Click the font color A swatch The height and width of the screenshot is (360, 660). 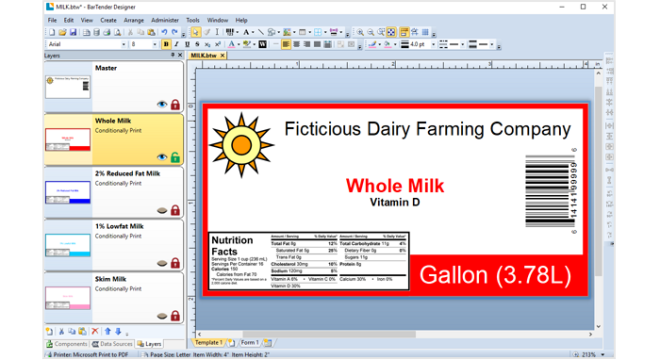point(232,44)
